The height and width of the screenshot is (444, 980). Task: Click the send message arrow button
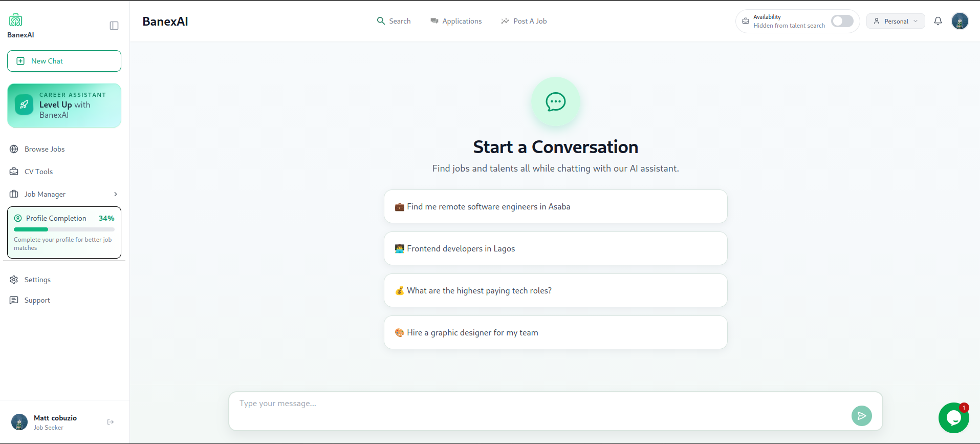point(862,416)
